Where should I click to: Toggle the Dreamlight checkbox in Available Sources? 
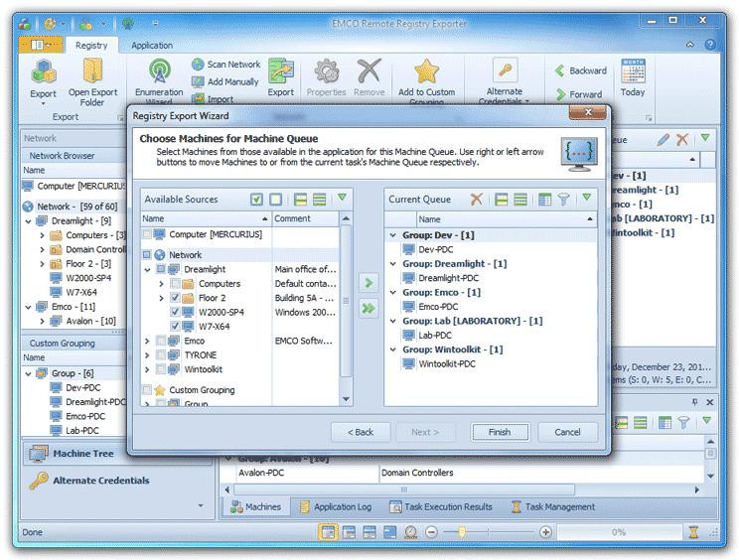(x=161, y=269)
